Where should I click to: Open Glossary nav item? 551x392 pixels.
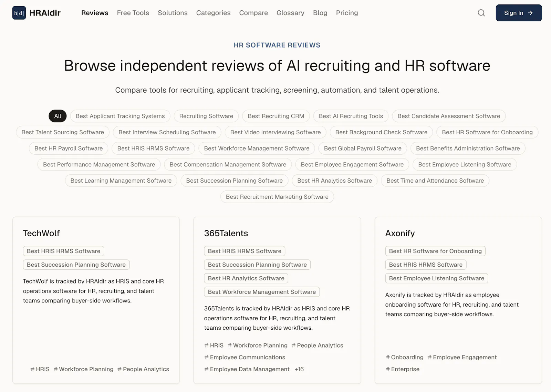[x=290, y=13]
